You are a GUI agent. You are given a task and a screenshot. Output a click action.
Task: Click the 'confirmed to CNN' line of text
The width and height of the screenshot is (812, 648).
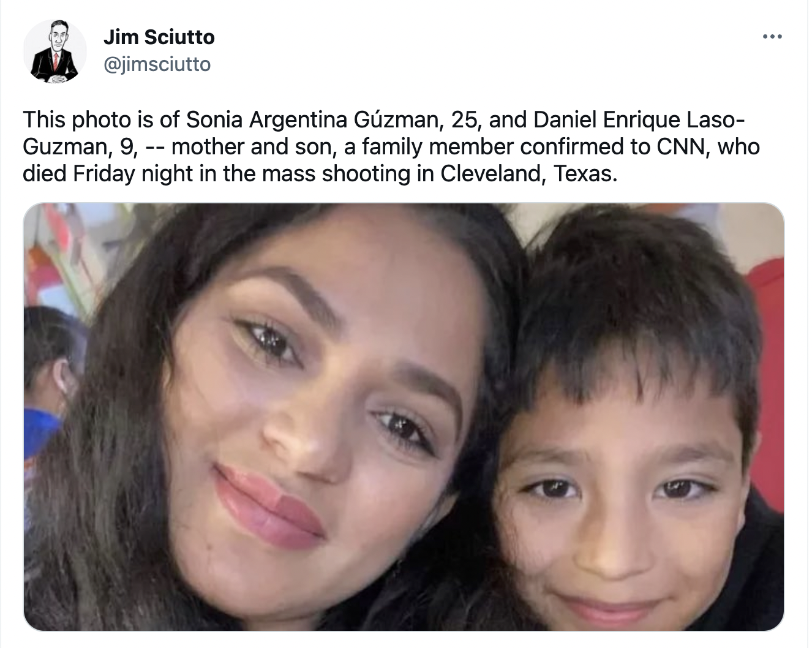[391, 147]
